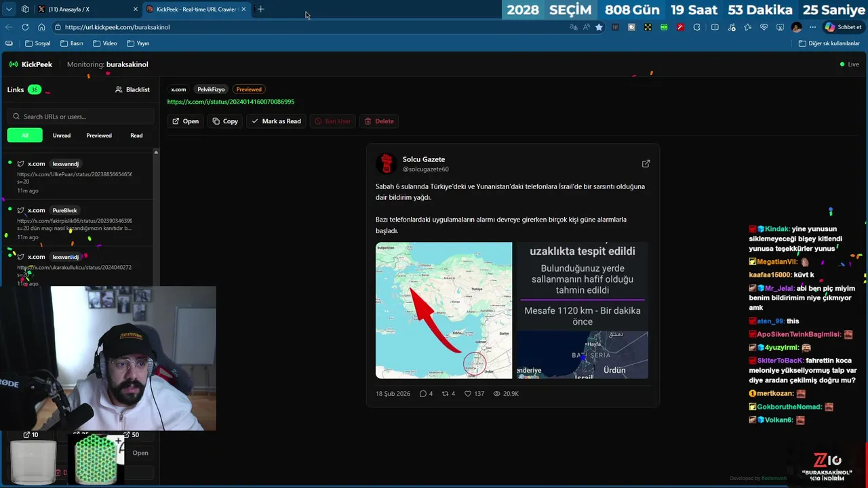The height and width of the screenshot is (488, 868).
Task: Open the browser workspaces icon
Action: (x=25, y=9)
